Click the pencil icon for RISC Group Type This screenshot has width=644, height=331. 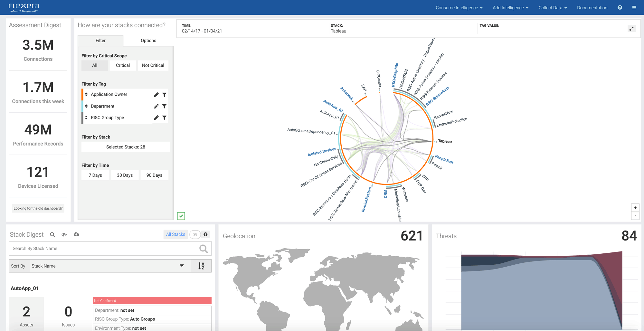click(156, 118)
